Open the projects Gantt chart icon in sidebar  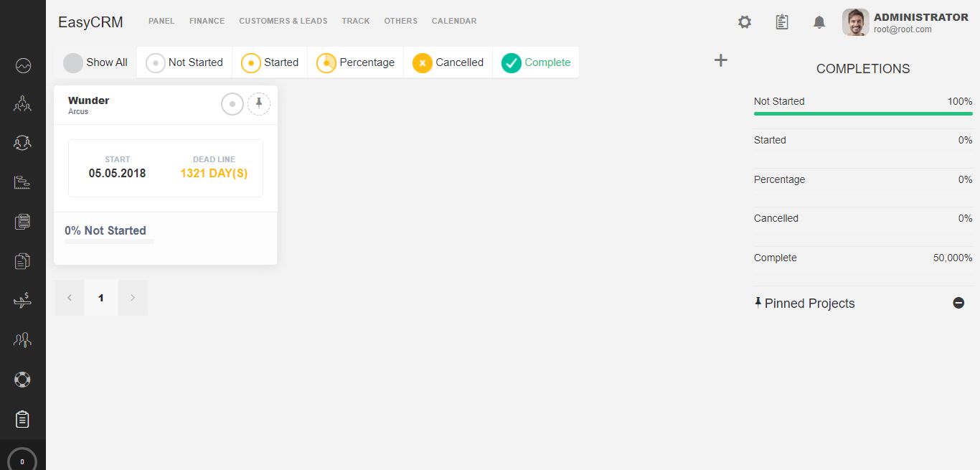(x=22, y=182)
